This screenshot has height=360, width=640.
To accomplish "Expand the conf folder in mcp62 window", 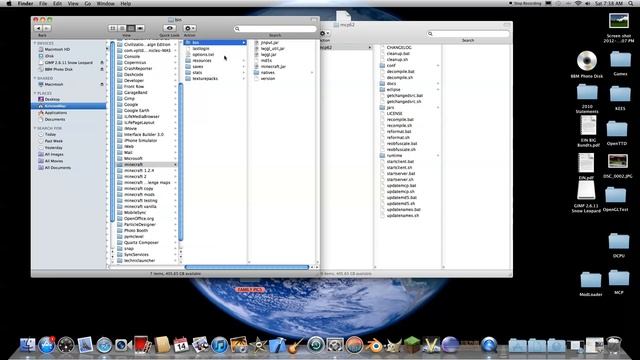I will (x=438, y=65).
